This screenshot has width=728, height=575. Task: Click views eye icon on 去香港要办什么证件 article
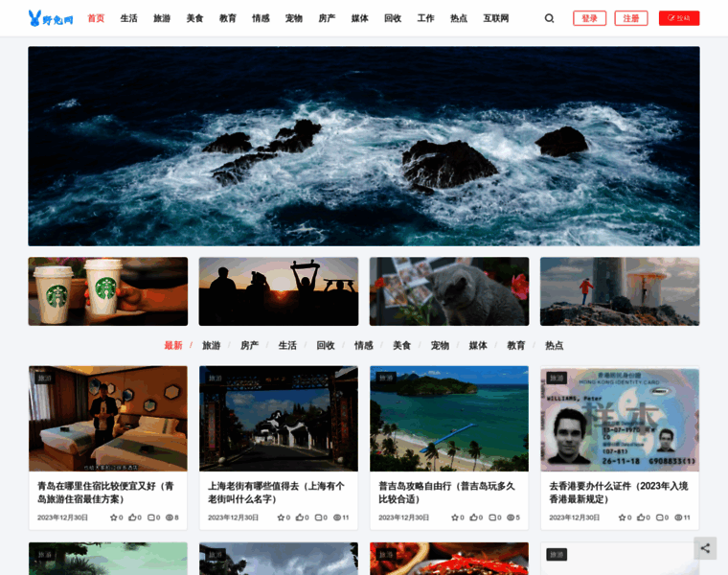pos(678,517)
